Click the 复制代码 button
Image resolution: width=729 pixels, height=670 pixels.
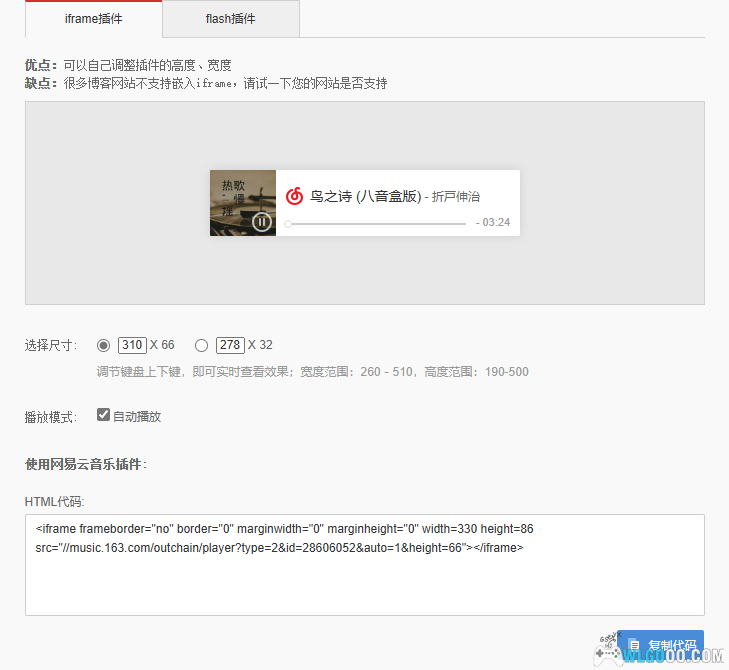click(660, 646)
